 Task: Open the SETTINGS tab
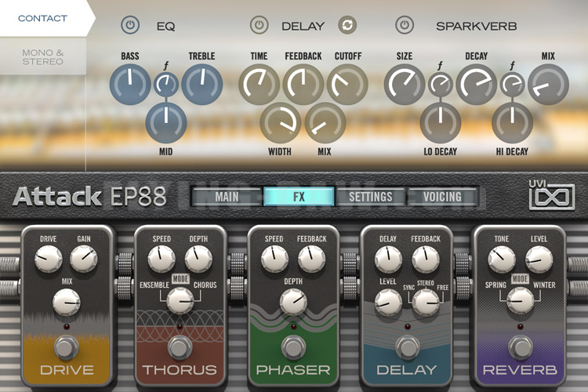[371, 197]
